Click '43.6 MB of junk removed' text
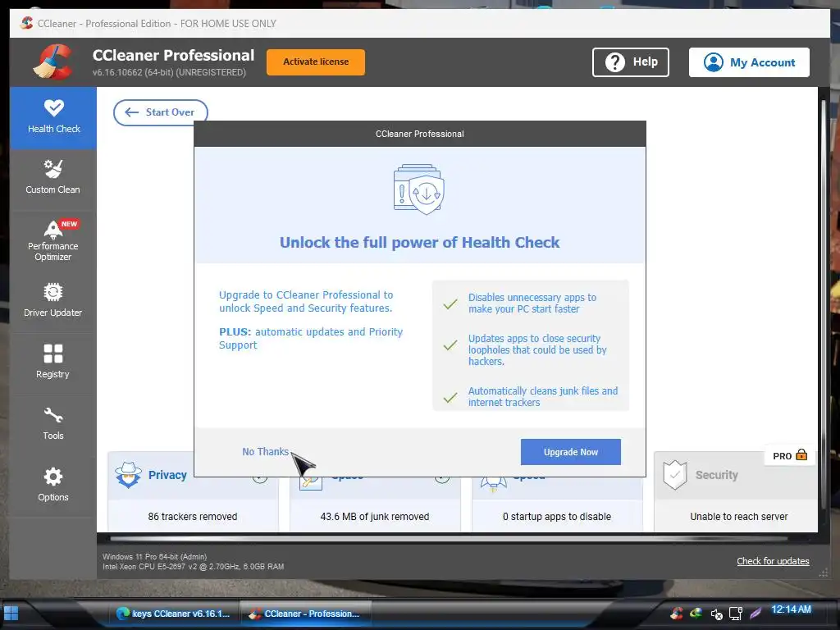This screenshot has width=840, height=630. pos(374,517)
